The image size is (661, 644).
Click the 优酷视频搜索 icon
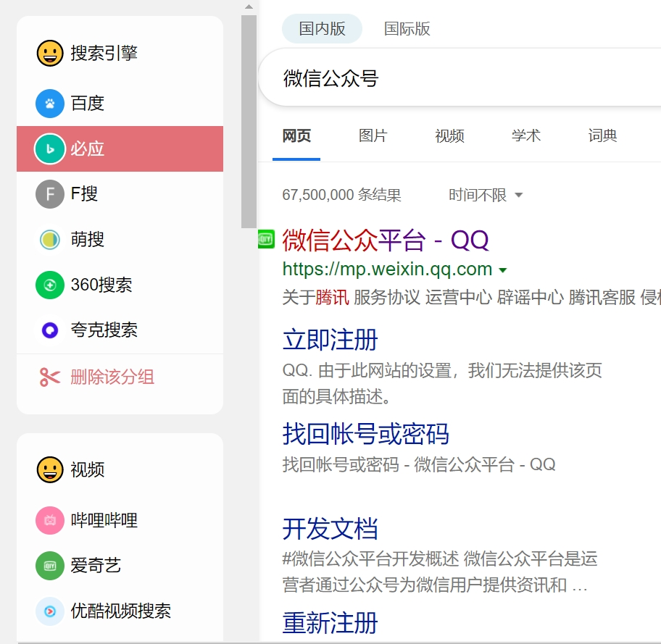(x=50, y=611)
